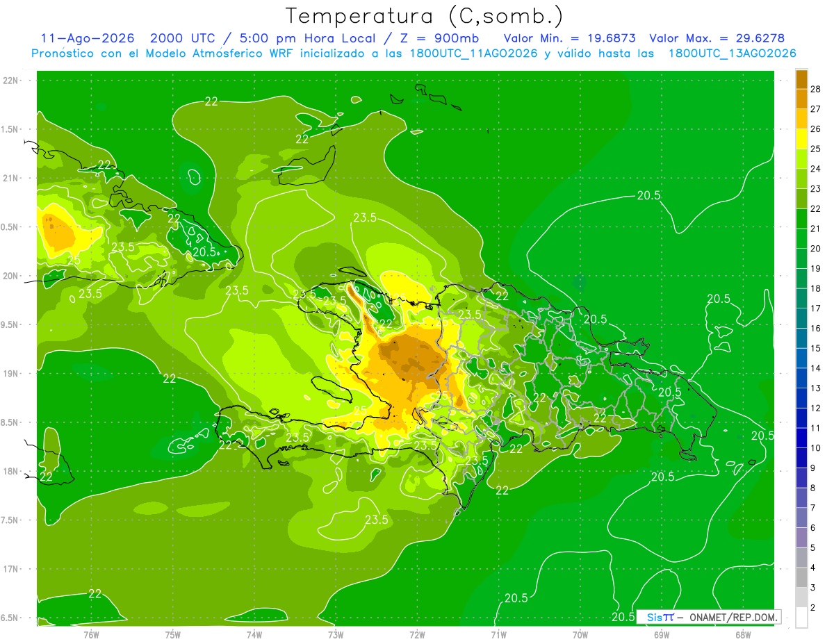834x644 pixels.
Task: Click the legend value '25'
Action: click(816, 149)
